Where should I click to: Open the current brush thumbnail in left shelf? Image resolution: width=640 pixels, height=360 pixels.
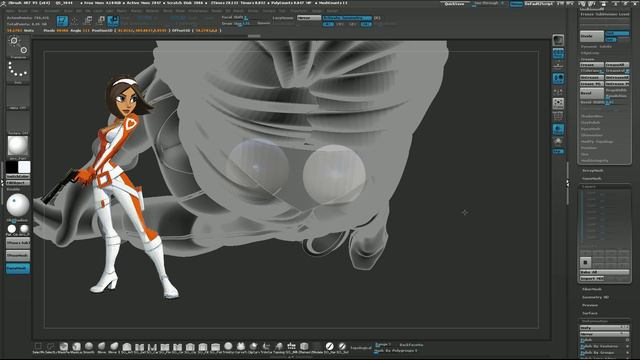(x=18, y=46)
